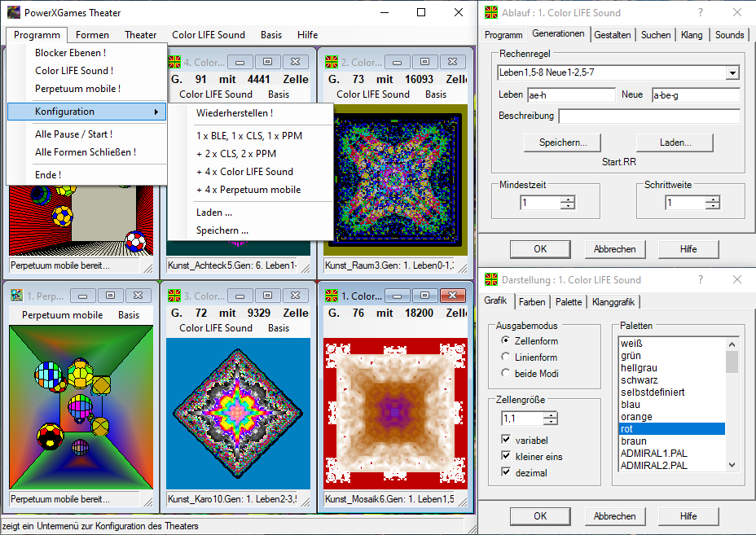Click the Ablauf dialog title icon

[x=491, y=12]
